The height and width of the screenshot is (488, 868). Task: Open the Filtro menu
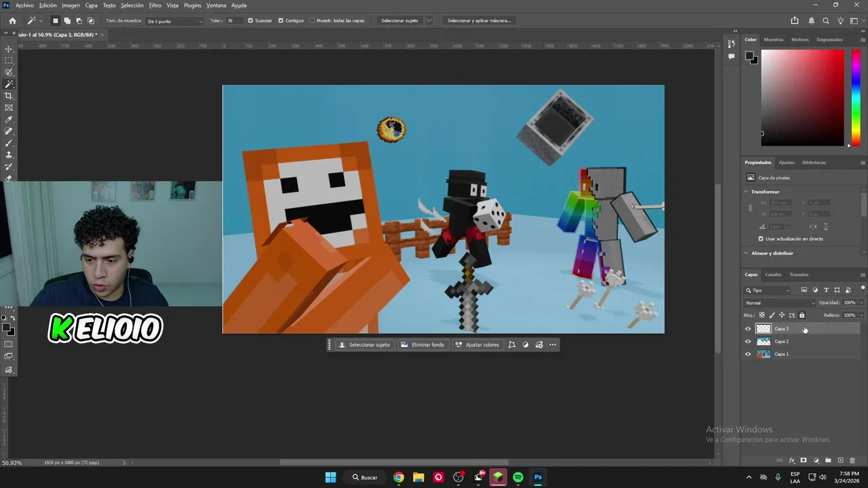pos(155,5)
